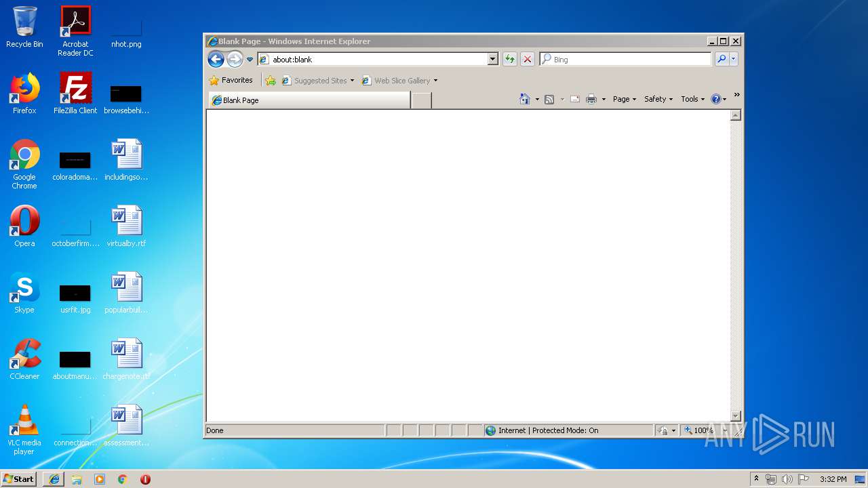
Task: Open Windows Media Player taskbar icon
Action: tap(100, 479)
